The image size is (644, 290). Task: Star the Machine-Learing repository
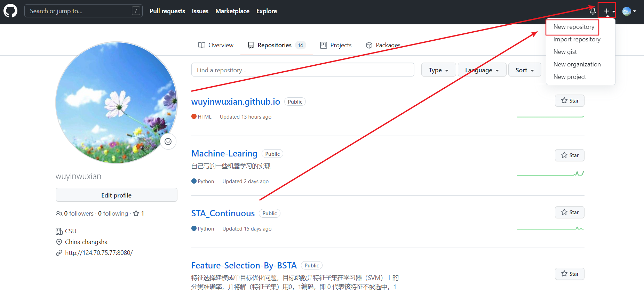tap(570, 155)
